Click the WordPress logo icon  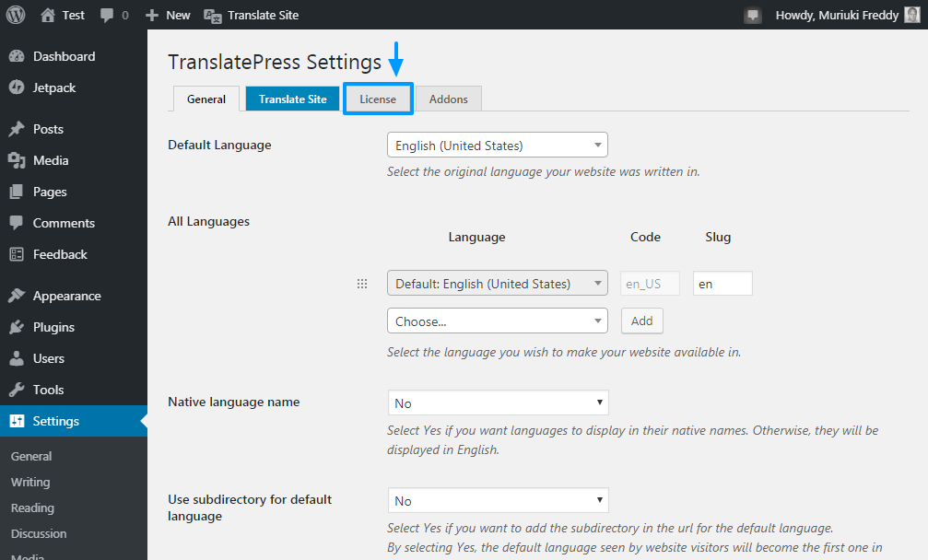(x=16, y=15)
